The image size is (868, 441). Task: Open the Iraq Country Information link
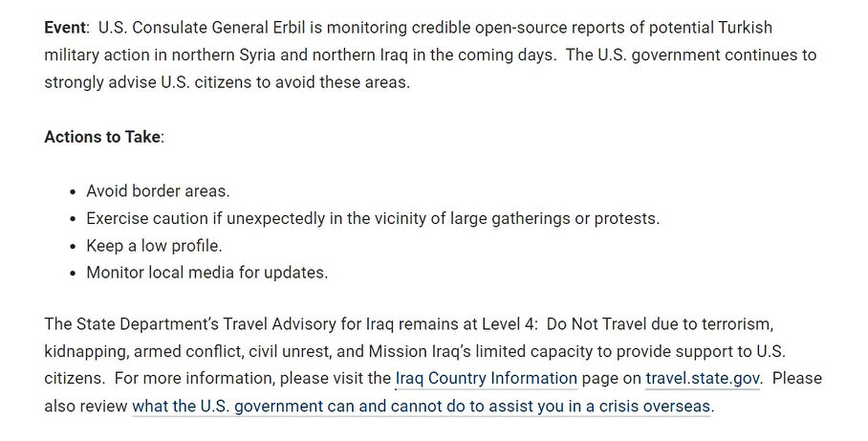pos(486,378)
